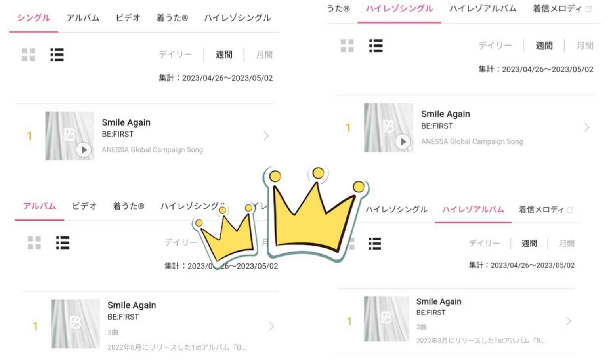This screenshot has width=611, height=364.
Task: Select list view icon in bottom-left panel
Action: click(63, 242)
